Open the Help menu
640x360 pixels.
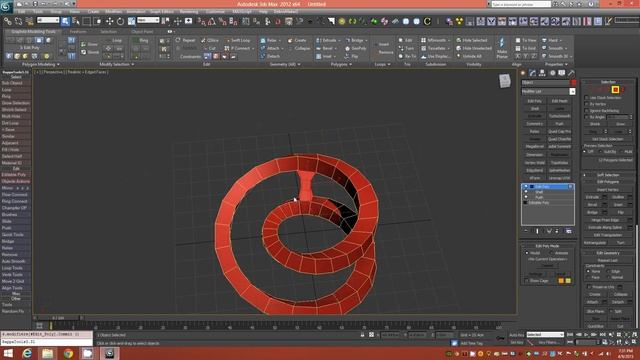pyautogui.click(x=263, y=12)
